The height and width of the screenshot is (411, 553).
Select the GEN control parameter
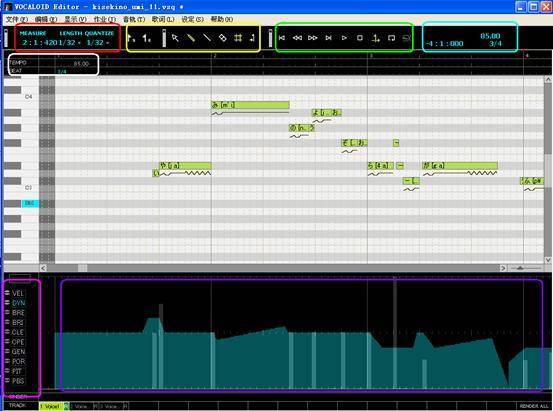[x=18, y=352]
